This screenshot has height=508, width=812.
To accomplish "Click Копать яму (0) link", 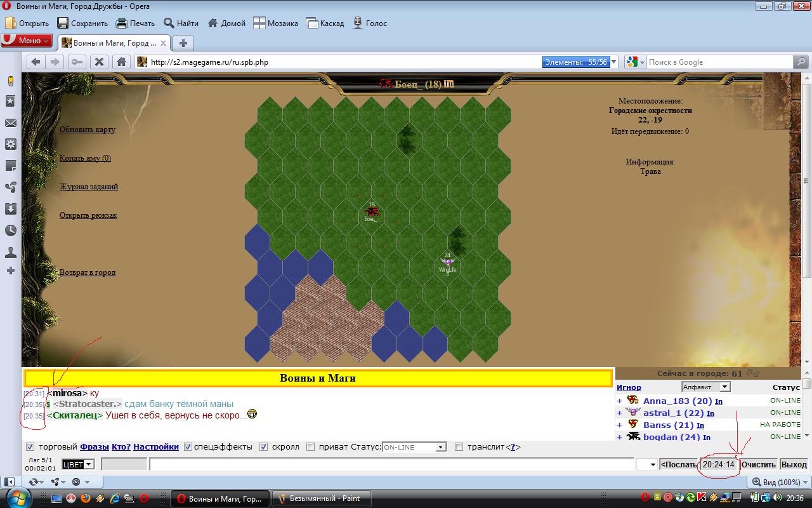I will pos(85,158).
